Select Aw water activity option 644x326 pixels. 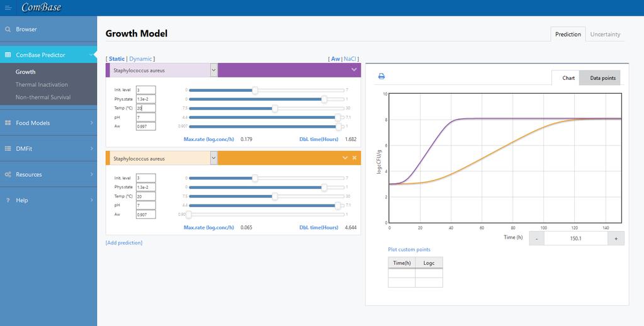[x=336, y=59]
